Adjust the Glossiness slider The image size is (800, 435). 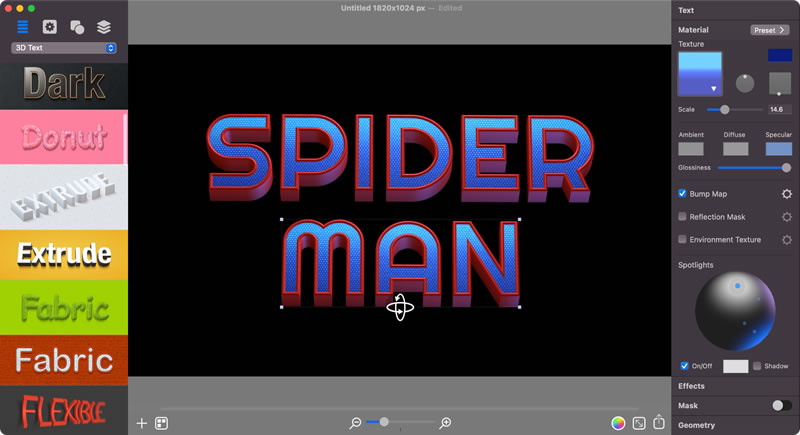(754, 168)
